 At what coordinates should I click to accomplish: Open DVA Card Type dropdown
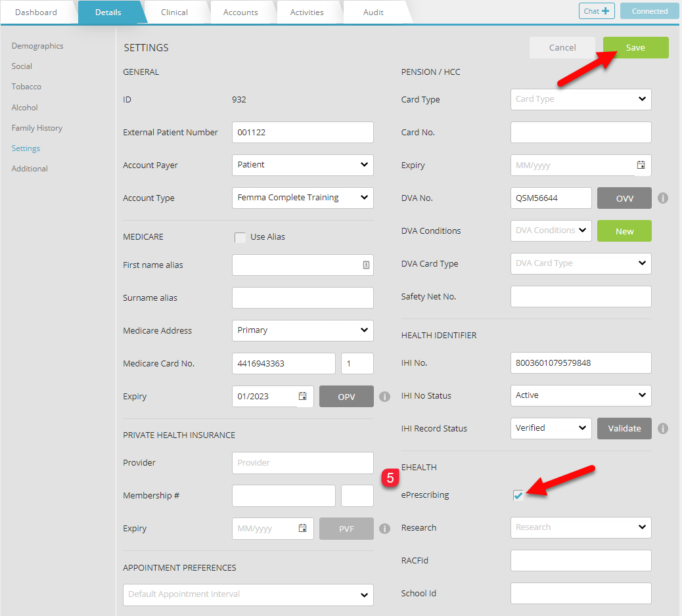581,263
